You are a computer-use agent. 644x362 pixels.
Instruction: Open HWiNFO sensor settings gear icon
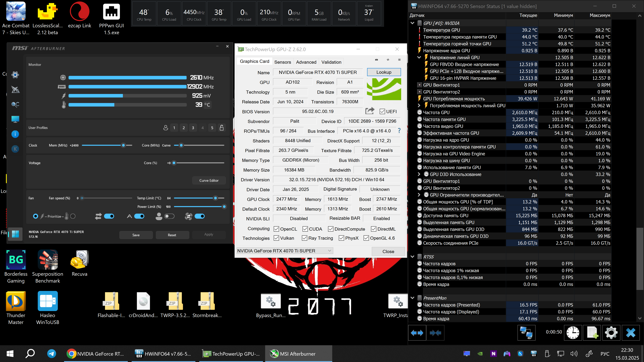(x=611, y=333)
